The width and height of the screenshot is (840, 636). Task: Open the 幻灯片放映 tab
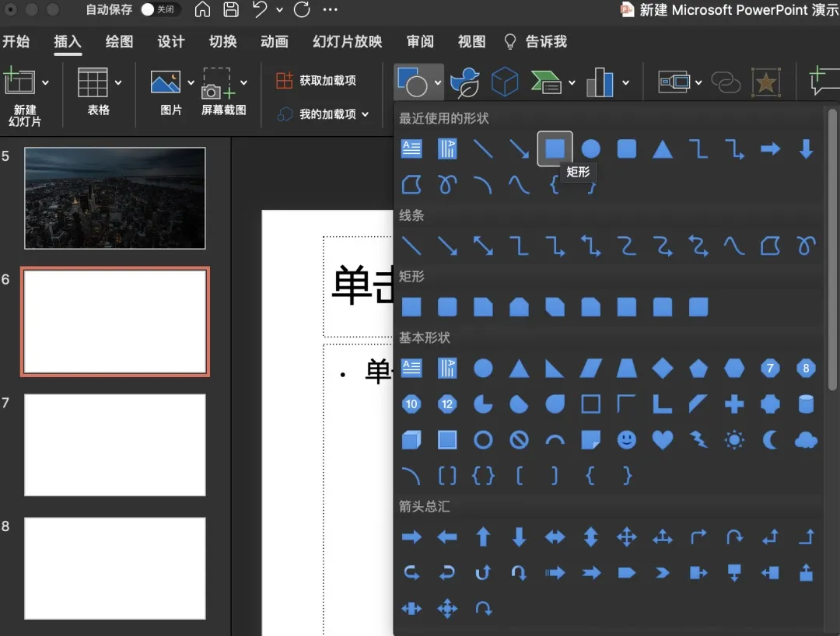347,42
